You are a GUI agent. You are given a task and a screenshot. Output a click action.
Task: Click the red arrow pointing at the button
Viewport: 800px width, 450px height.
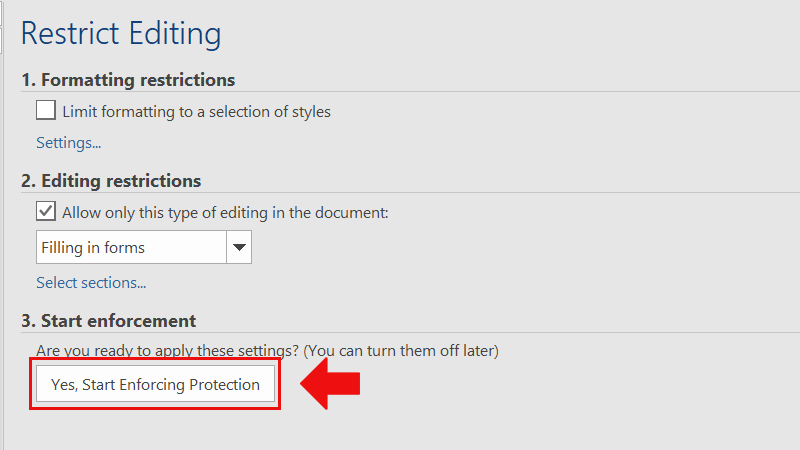[x=330, y=385]
